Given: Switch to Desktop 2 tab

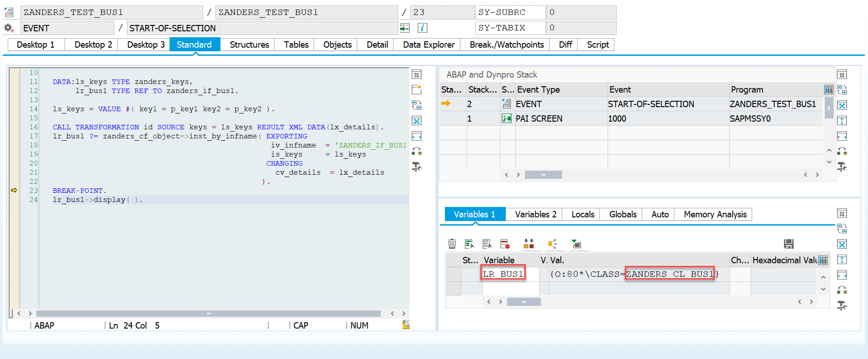Looking at the screenshot, I should [x=93, y=44].
